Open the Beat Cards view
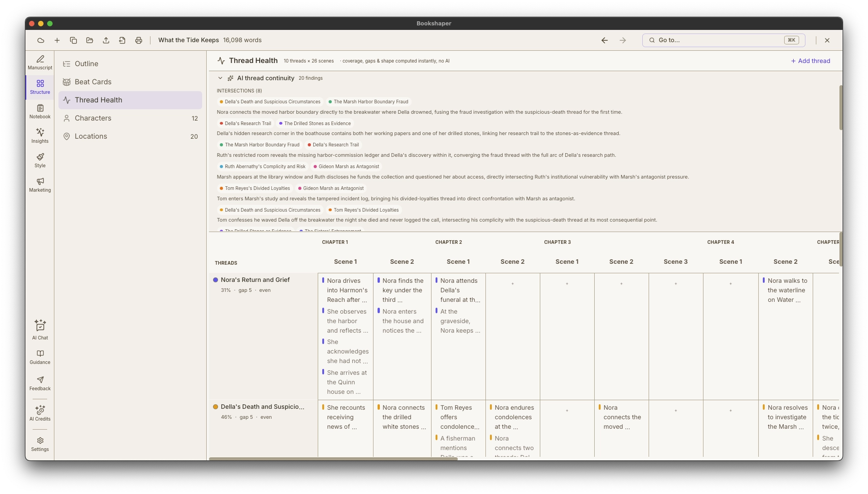This screenshot has height=494, width=868. point(130,82)
